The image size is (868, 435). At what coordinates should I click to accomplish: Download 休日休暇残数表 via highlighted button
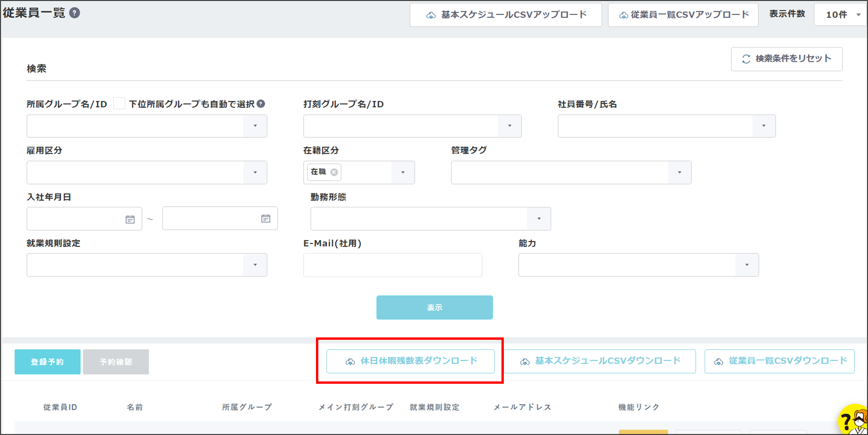coord(410,361)
